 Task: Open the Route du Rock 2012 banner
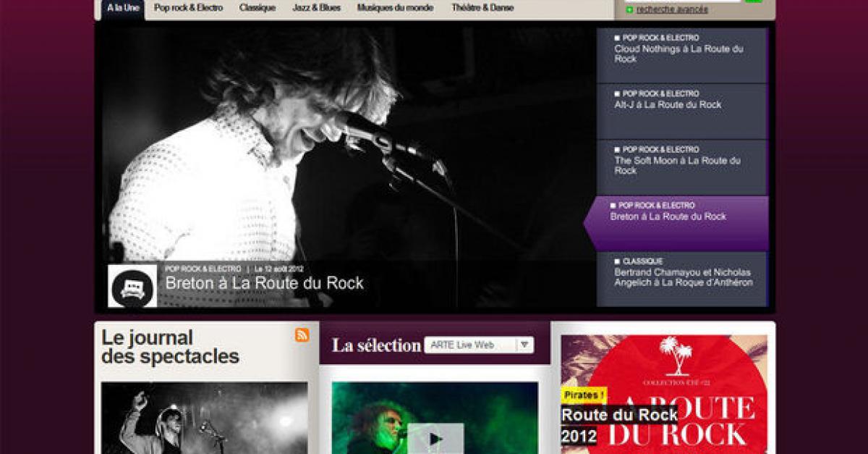[664, 394]
